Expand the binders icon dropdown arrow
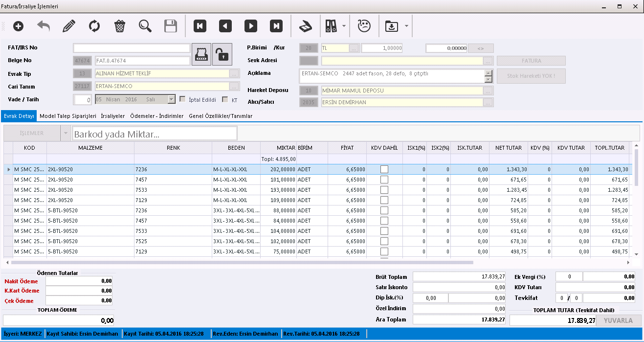The image size is (644, 342). (345, 26)
